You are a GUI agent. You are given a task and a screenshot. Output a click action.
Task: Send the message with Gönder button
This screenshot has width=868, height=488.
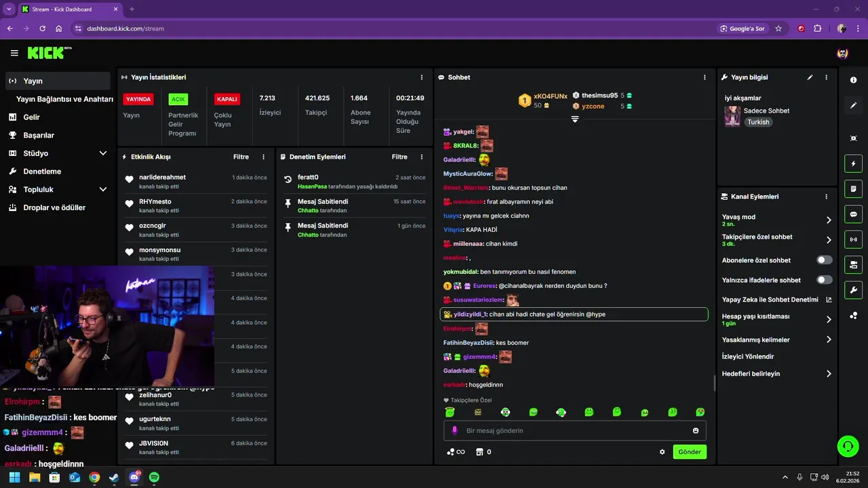690,452
